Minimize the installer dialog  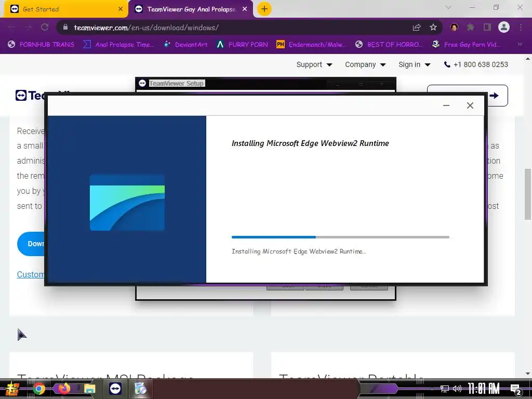pyautogui.click(x=446, y=105)
